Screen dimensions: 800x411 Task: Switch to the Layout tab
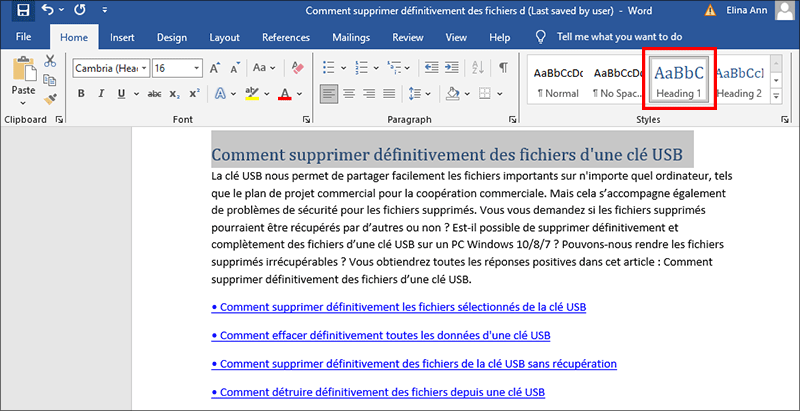(224, 37)
